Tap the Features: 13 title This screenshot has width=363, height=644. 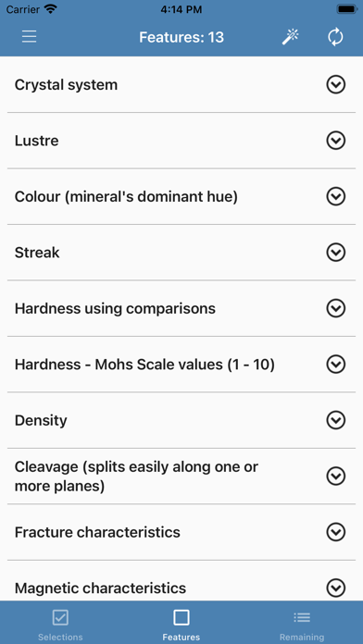(x=181, y=37)
